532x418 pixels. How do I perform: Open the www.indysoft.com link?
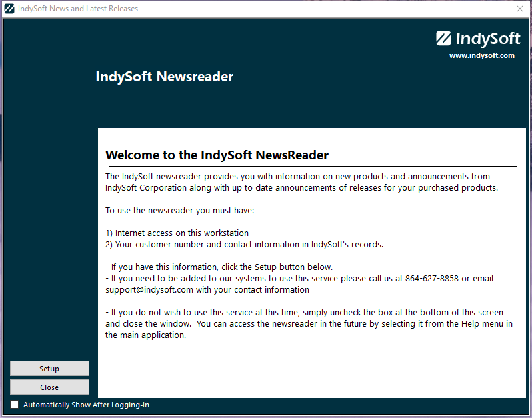click(x=481, y=56)
